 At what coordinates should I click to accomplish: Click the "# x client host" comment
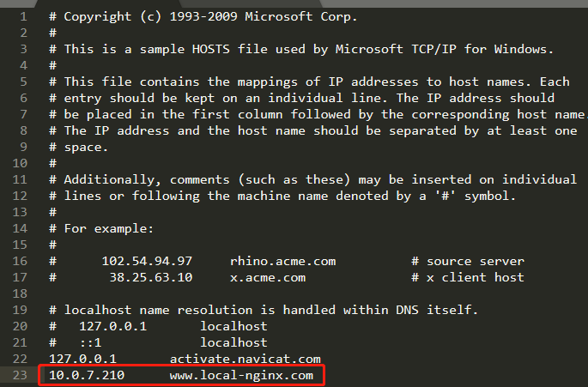468,277
